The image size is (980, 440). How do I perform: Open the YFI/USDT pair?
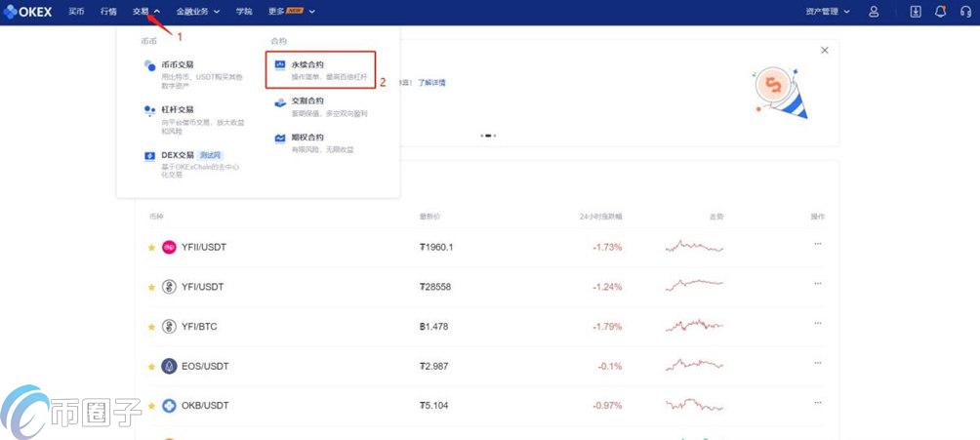202,287
